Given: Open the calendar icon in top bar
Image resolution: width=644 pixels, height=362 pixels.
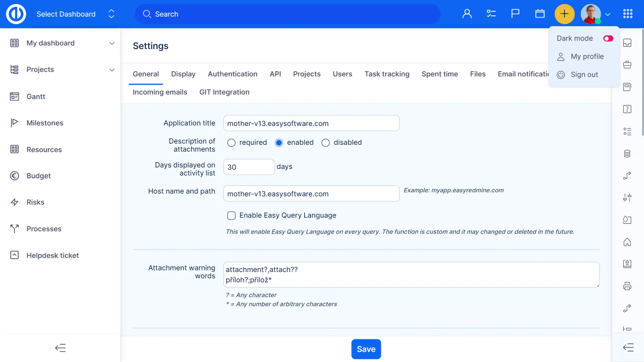Looking at the screenshot, I should click(x=540, y=14).
